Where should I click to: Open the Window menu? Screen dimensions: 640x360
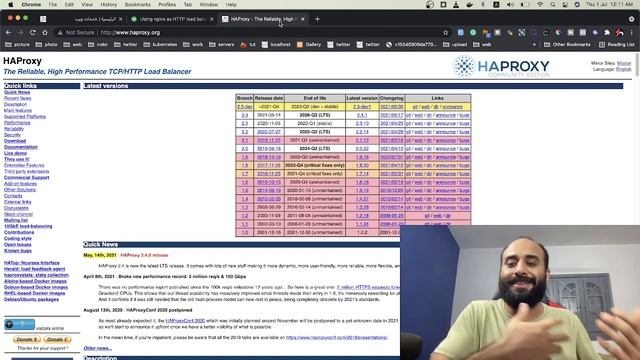[x=209, y=4]
